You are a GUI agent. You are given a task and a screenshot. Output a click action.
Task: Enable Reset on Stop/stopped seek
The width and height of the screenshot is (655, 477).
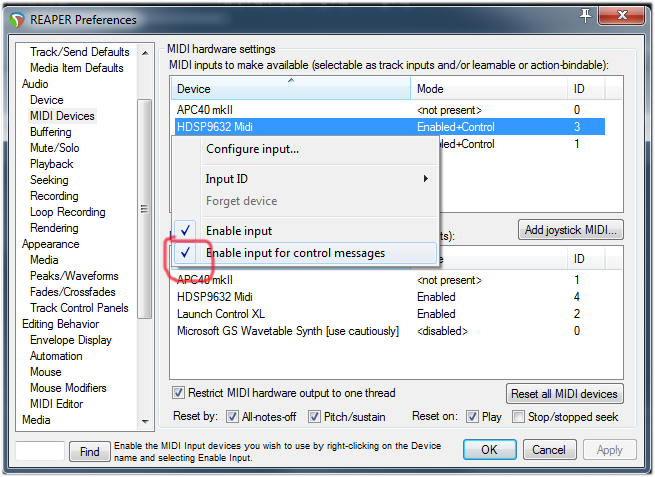(x=518, y=416)
